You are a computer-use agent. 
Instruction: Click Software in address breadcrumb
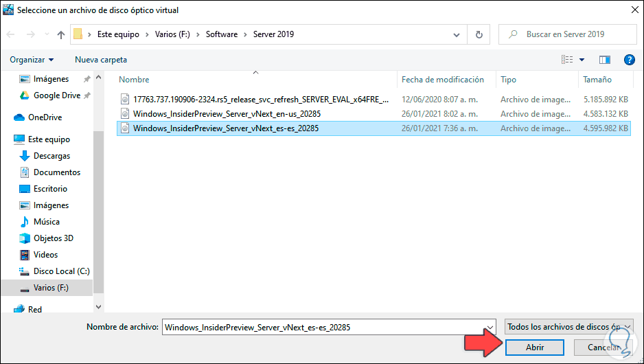[222, 34]
